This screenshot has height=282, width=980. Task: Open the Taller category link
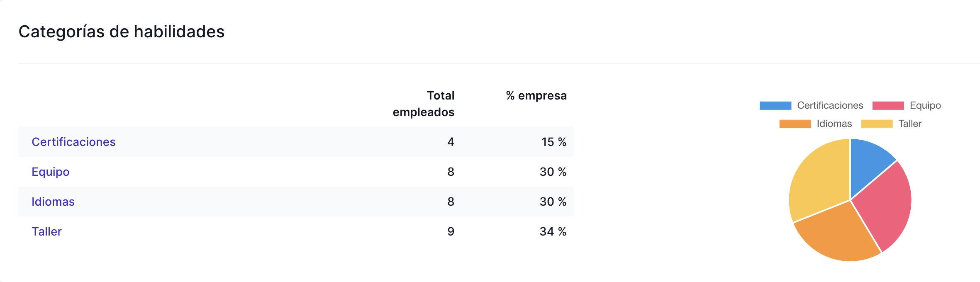pos(47,231)
